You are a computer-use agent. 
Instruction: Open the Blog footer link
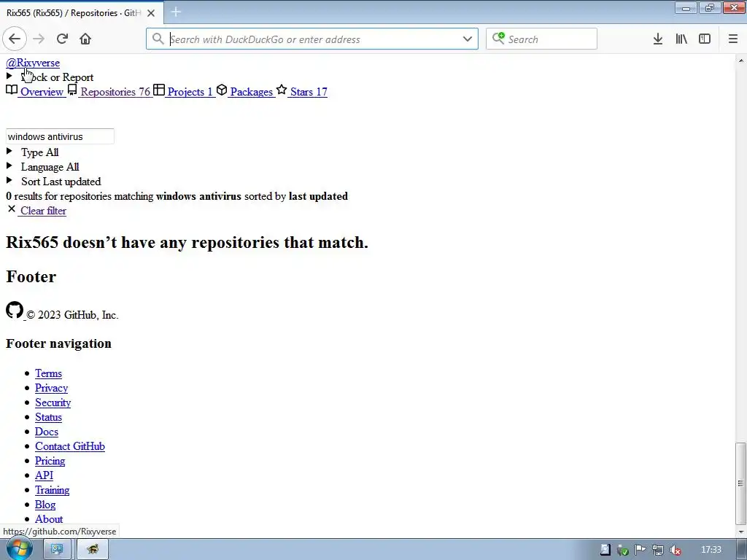45,505
